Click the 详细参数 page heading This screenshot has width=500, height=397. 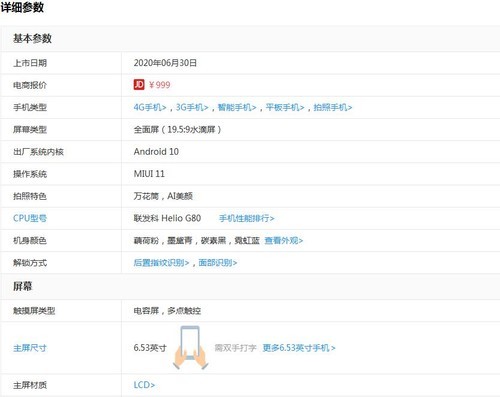pyautogui.click(x=22, y=7)
